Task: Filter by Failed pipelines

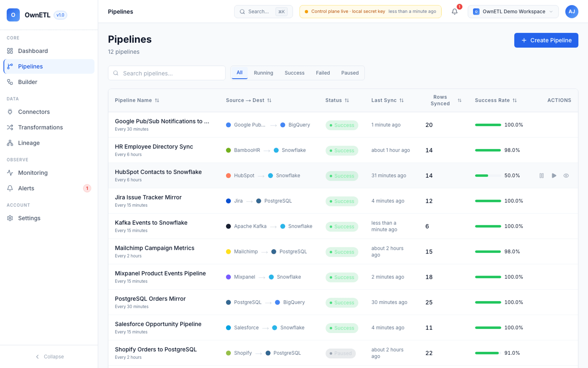Action: point(323,73)
